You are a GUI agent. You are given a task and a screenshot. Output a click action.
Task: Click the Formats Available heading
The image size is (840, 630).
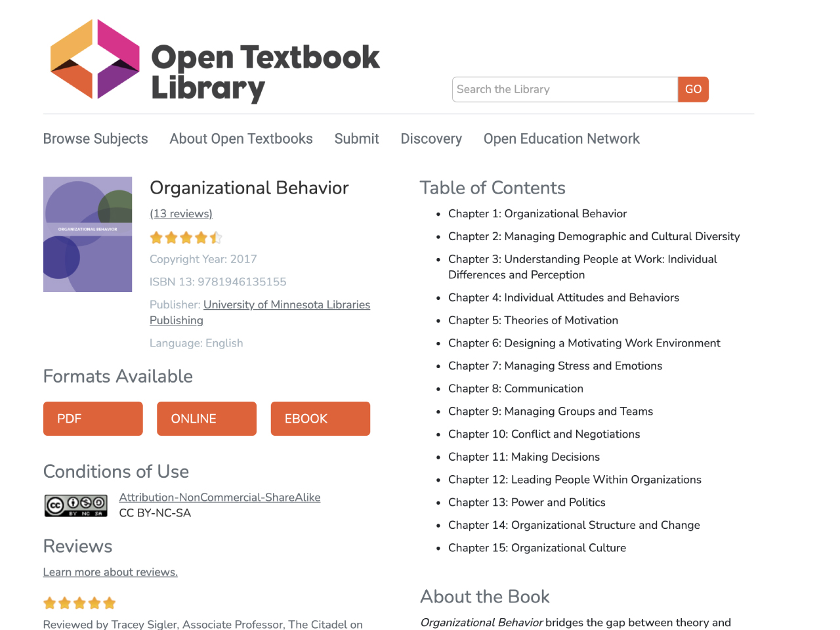tap(118, 377)
